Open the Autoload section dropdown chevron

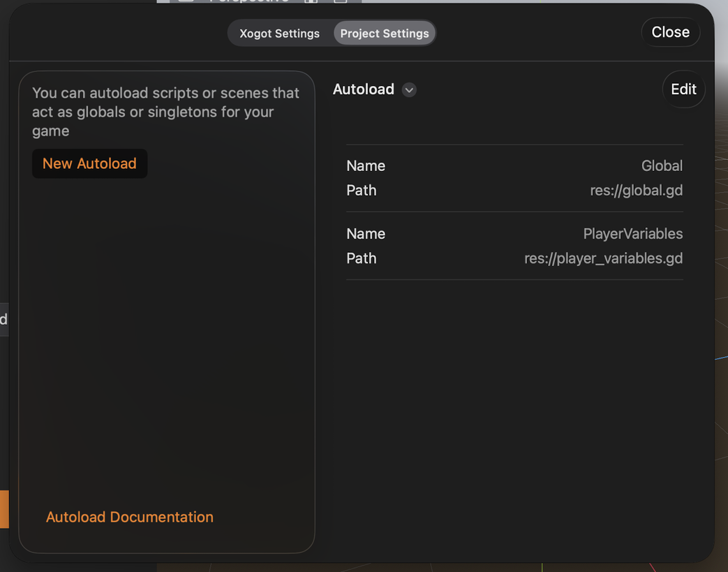coord(409,89)
